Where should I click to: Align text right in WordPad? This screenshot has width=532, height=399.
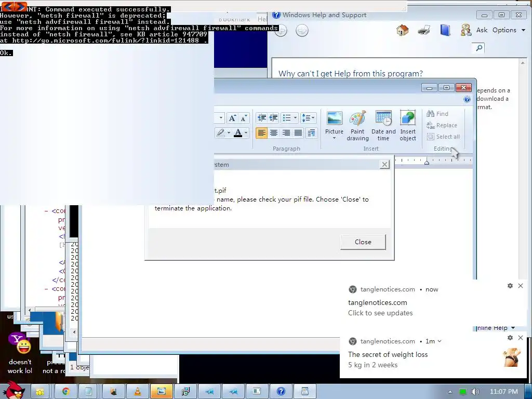point(286,132)
